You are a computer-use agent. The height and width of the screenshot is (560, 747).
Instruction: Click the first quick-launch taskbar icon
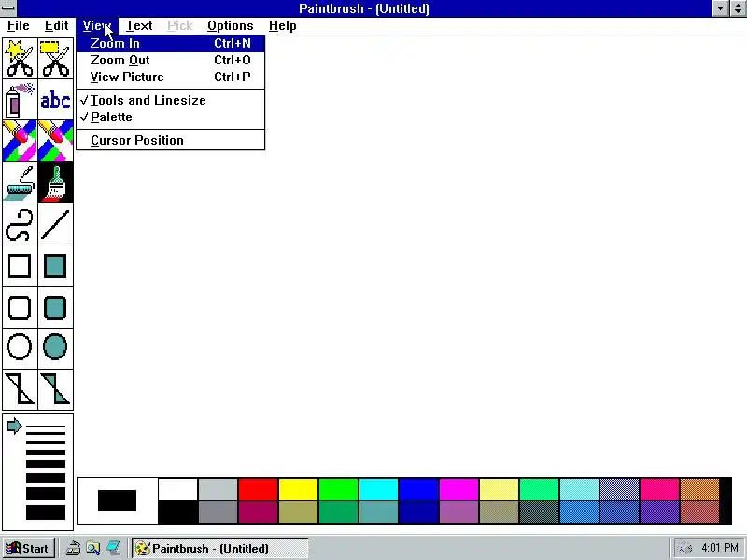[73, 549]
